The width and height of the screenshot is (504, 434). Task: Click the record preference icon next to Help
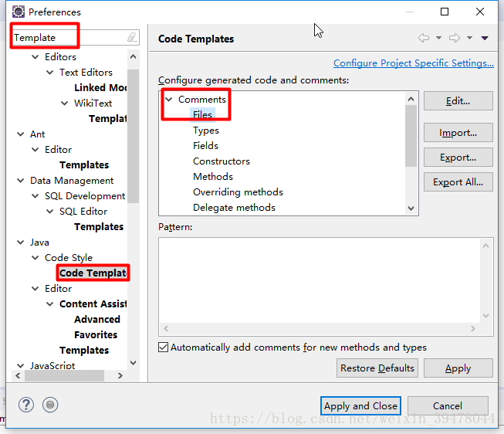pos(50,405)
